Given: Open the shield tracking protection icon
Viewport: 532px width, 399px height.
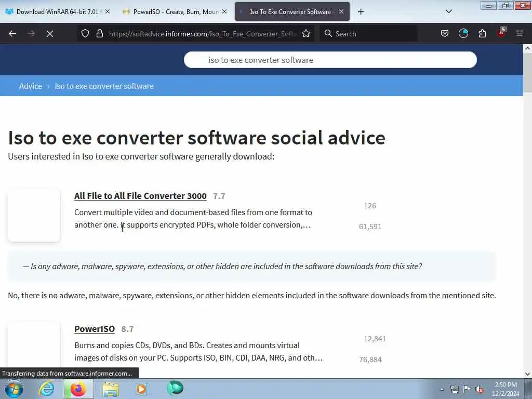Looking at the screenshot, I should (85, 33).
